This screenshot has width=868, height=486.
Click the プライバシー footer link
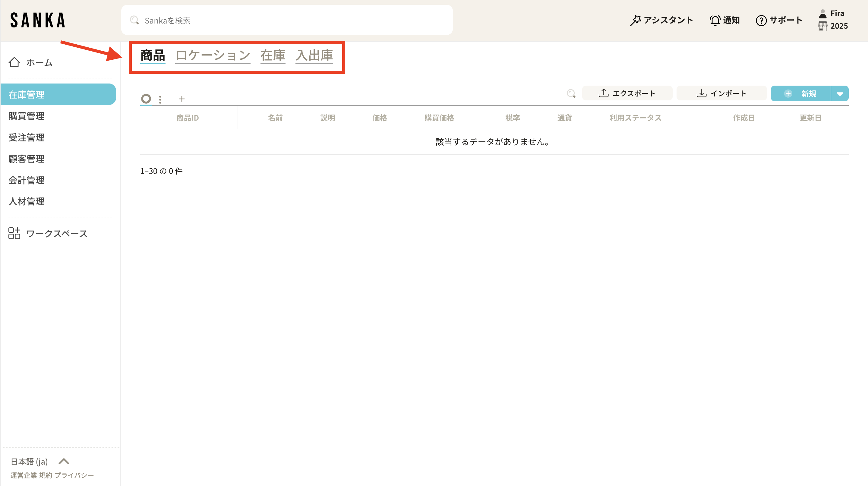click(74, 475)
